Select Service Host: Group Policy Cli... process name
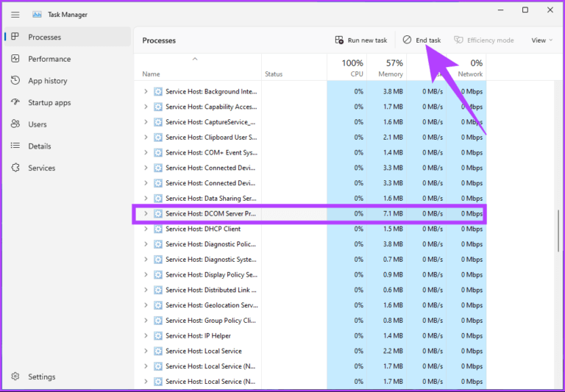565x392 pixels. [x=211, y=321]
